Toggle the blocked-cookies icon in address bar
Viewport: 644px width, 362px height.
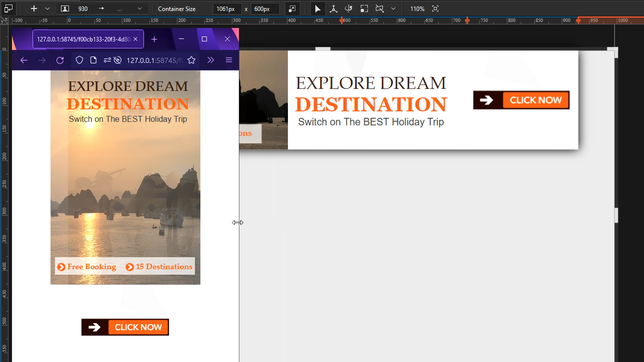coord(117,60)
